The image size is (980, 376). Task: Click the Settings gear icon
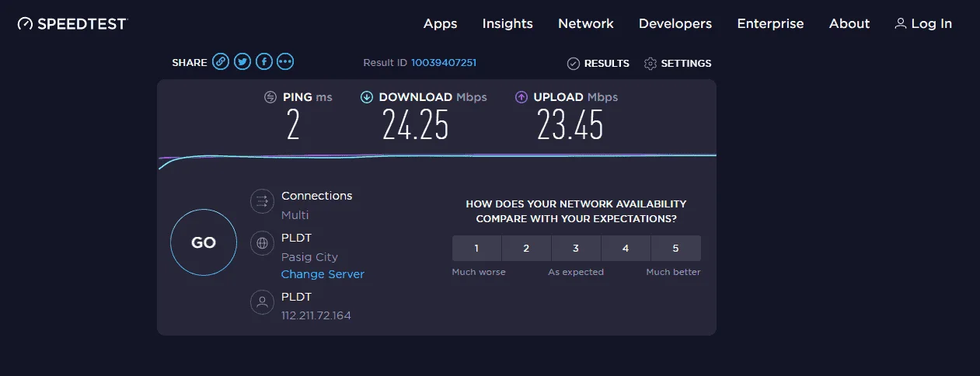[x=650, y=64]
